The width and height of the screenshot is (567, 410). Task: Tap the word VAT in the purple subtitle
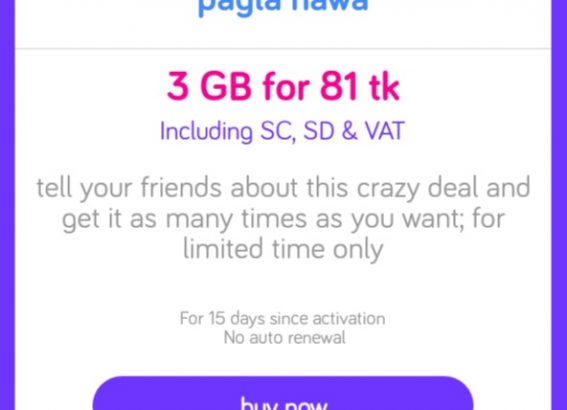[x=385, y=131]
